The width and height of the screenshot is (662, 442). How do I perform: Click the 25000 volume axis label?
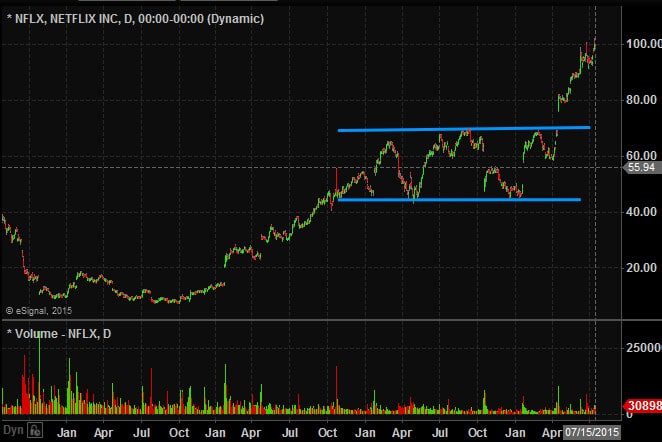pyautogui.click(x=643, y=347)
